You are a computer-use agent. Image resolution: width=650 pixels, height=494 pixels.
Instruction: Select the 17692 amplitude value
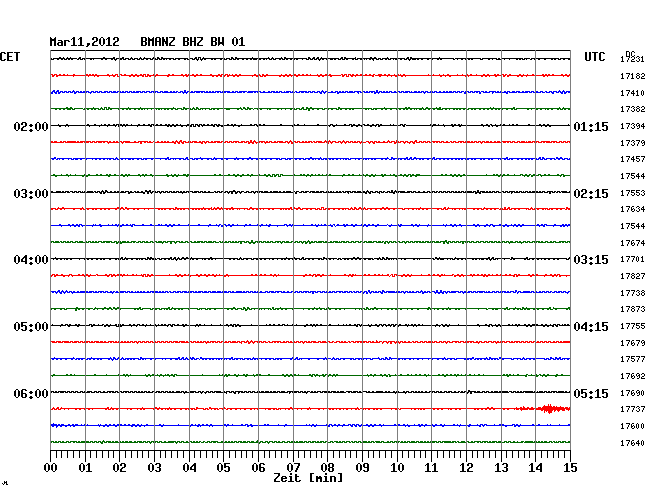(x=633, y=376)
